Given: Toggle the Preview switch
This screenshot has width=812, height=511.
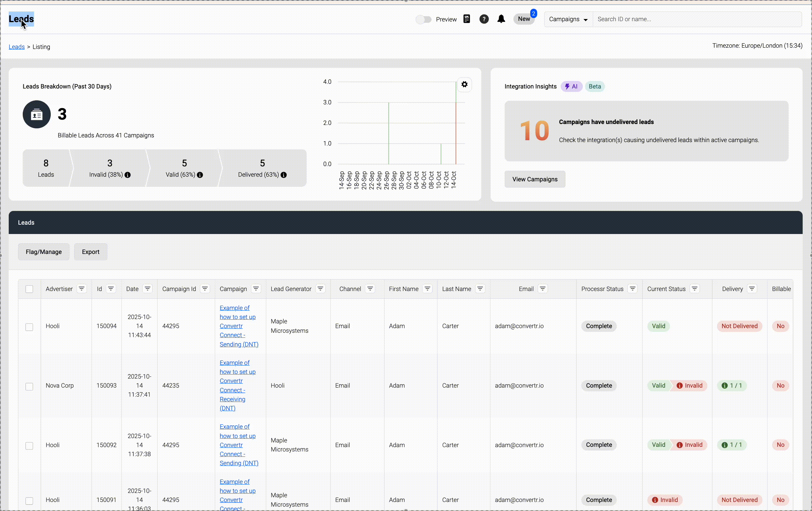Looking at the screenshot, I should point(423,19).
